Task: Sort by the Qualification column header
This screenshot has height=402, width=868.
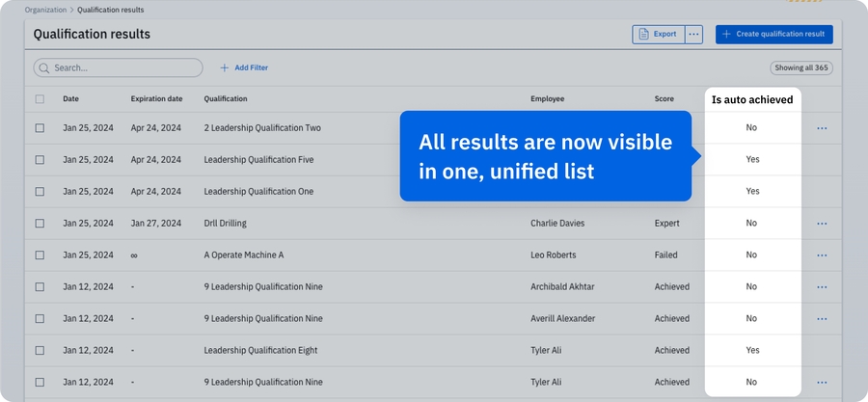Action: point(226,99)
